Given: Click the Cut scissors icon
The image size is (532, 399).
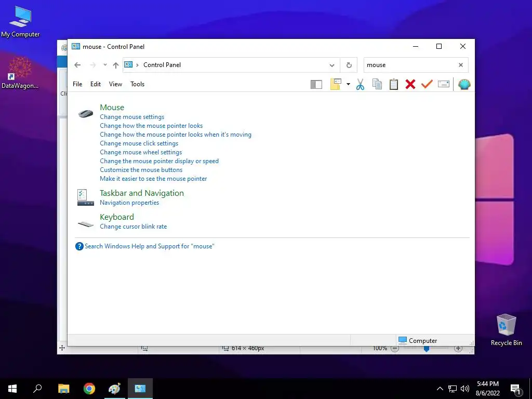Looking at the screenshot, I should pos(361,84).
